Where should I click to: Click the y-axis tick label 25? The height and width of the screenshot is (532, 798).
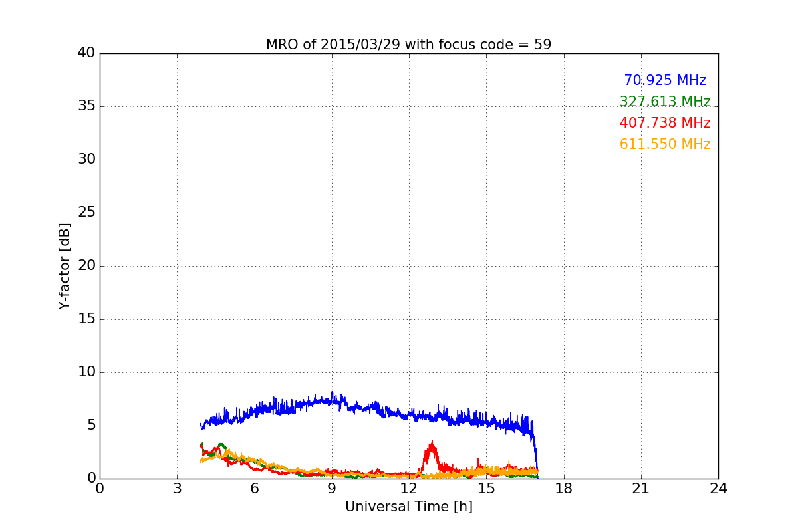(x=86, y=213)
